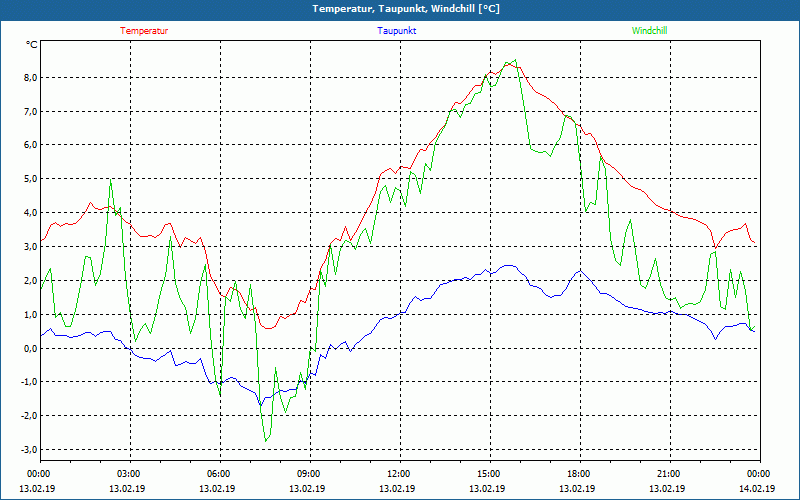Screen dimensions: 800x500
Task: Click the red Temperatur curve peak near 15:45
Action: (510, 63)
